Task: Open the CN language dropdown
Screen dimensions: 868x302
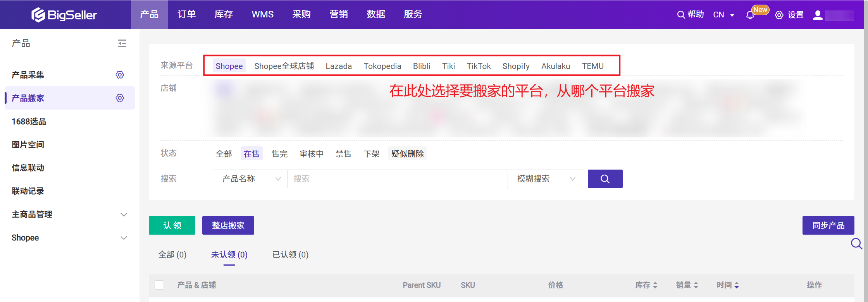Action: pos(724,15)
